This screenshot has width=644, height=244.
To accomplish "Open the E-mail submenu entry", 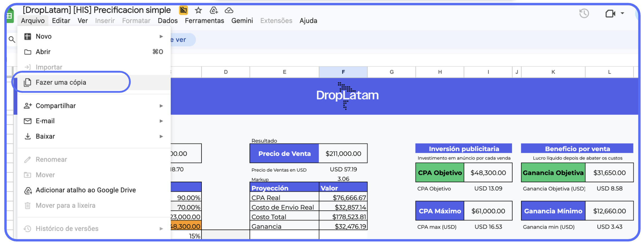I will [45, 121].
